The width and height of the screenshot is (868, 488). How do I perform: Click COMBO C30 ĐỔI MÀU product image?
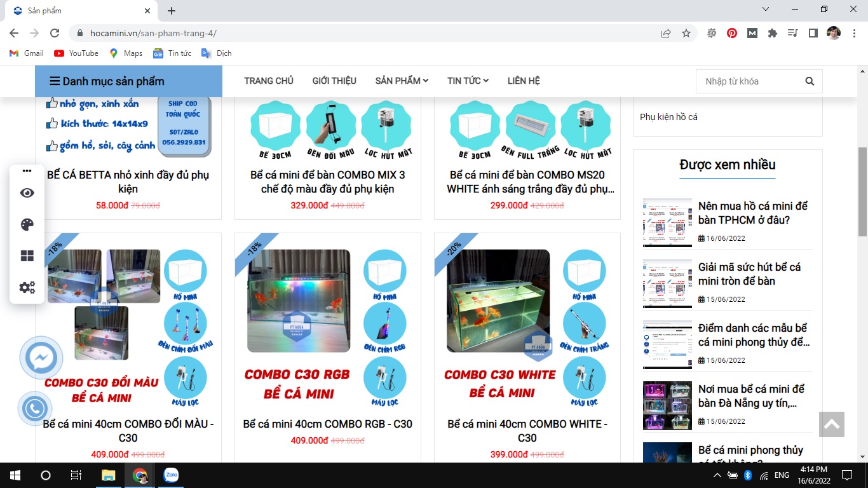[128, 325]
